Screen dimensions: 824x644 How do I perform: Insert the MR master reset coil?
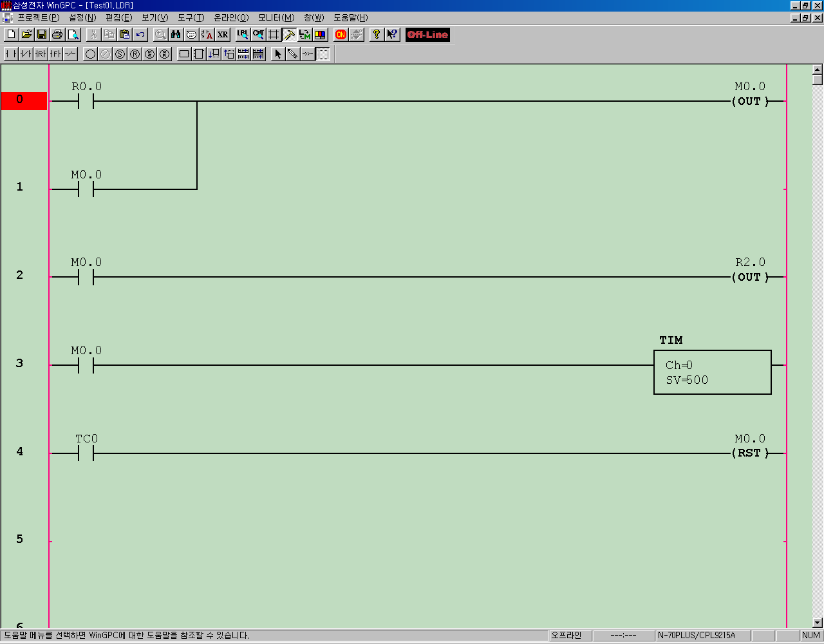[164, 54]
